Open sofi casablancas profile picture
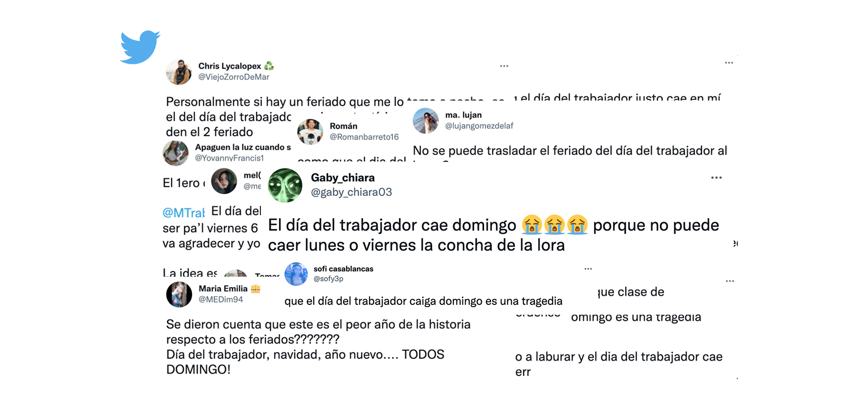 [296, 274]
